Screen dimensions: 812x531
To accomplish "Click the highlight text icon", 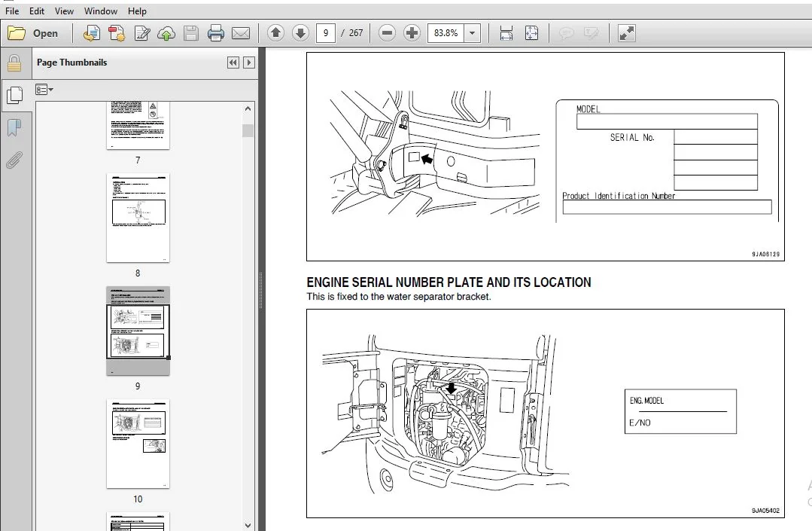I will [590, 33].
